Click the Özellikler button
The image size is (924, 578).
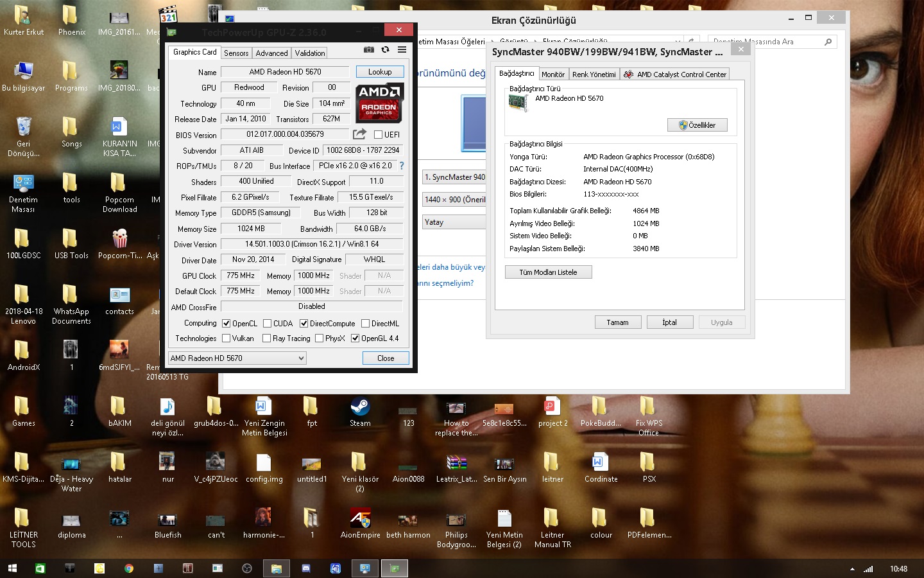pyautogui.click(x=697, y=125)
